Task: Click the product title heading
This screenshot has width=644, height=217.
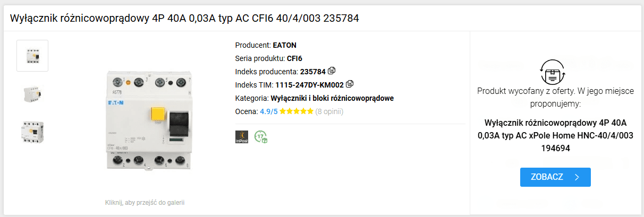Action: click(185, 18)
